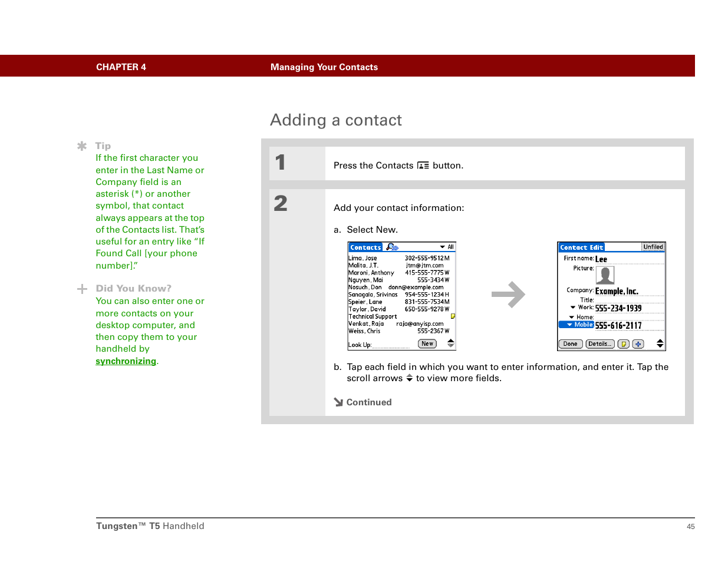Viewport: 728px width, 562px height.
Task: Click the Company field with Example, Inc.
Action: 630,291
